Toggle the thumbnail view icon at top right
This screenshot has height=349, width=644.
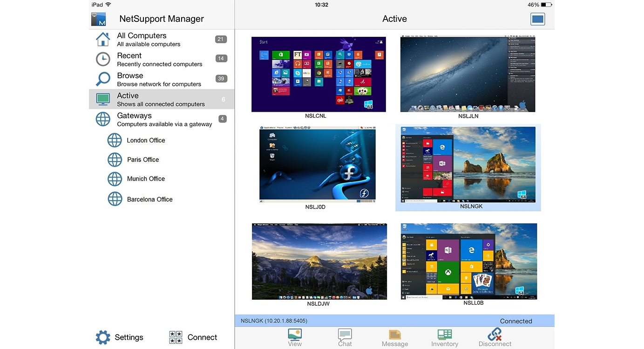pyautogui.click(x=537, y=19)
